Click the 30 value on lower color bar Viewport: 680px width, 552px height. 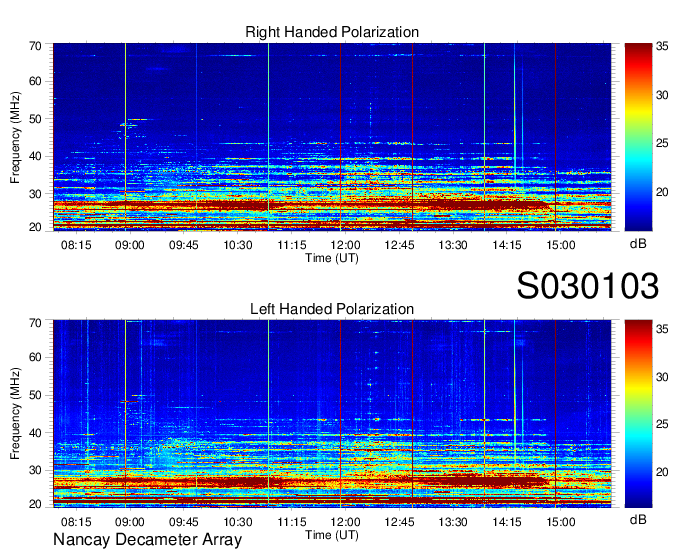point(662,377)
